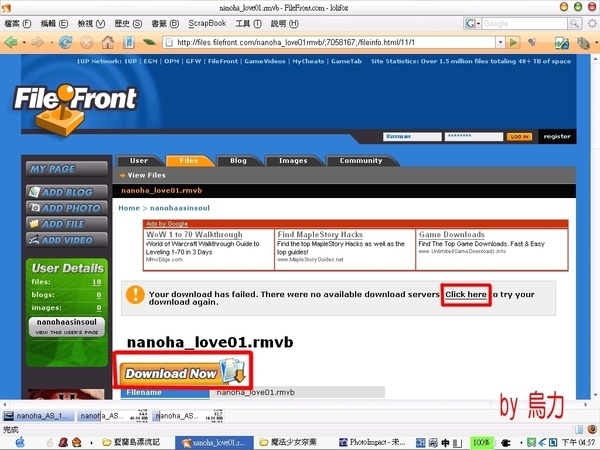The width and height of the screenshot is (600, 450).
Task: Click the checkmark picture toolbar icon
Action: pyautogui.click(x=562, y=43)
